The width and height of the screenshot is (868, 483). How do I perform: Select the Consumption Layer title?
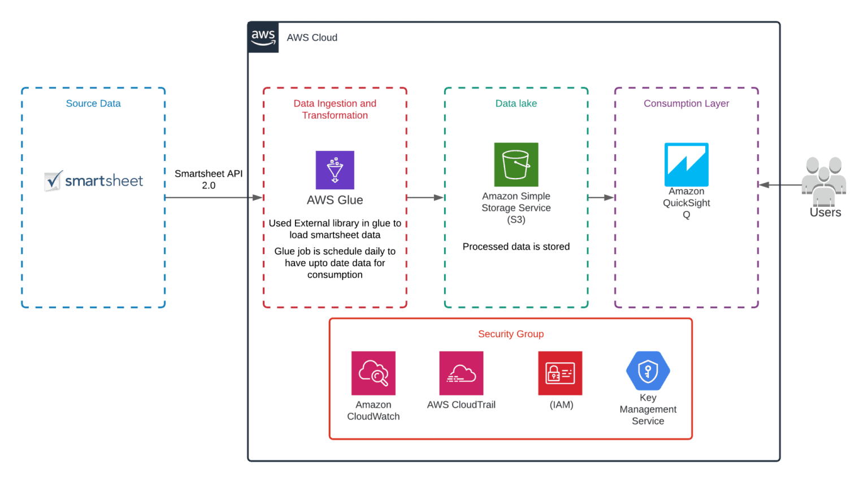686,103
